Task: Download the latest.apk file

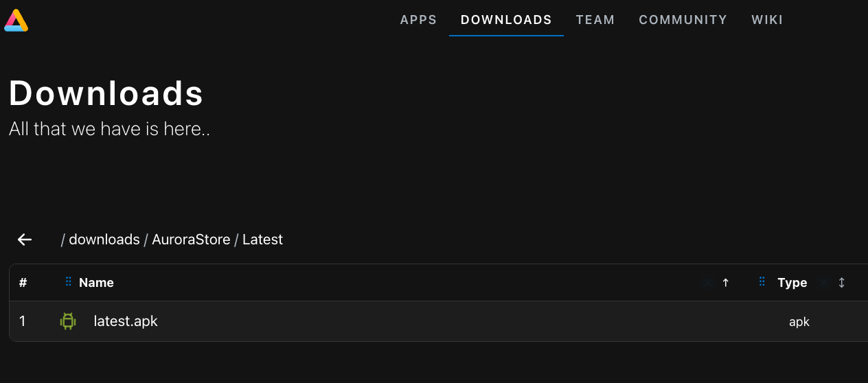Action: pos(126,321)
